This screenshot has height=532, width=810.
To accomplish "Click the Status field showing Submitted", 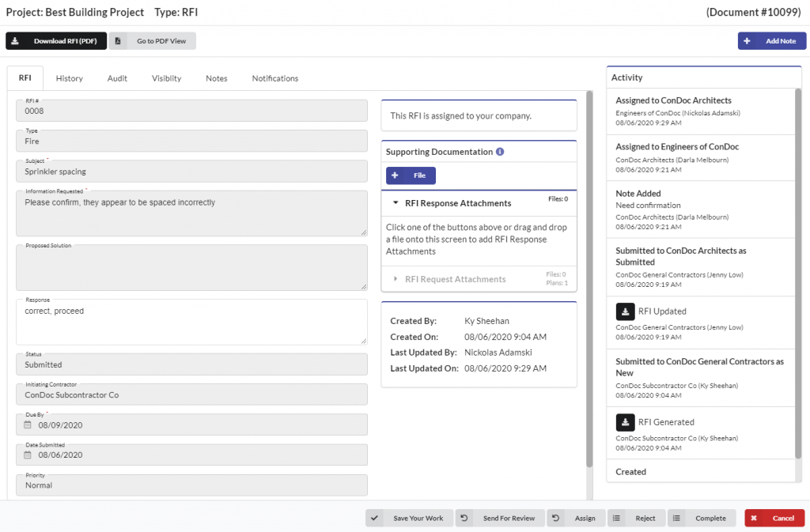I will 191,364.
